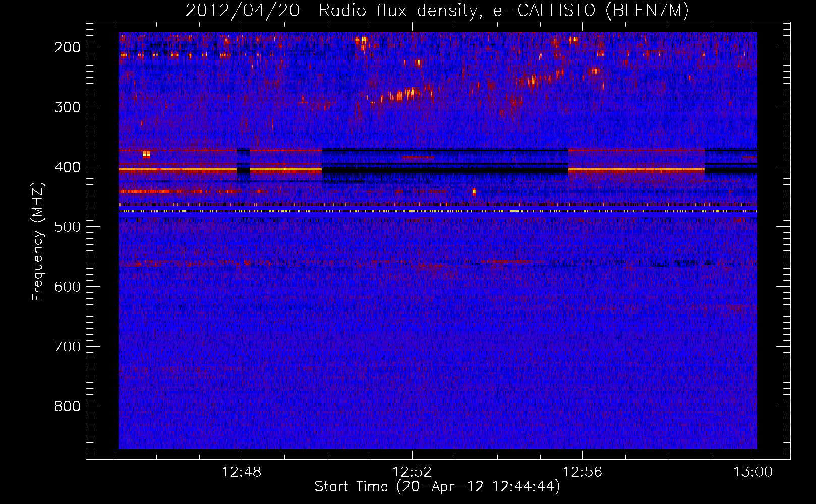
Task: Click the 12:52 time tick label
Action: coord(412,472)
